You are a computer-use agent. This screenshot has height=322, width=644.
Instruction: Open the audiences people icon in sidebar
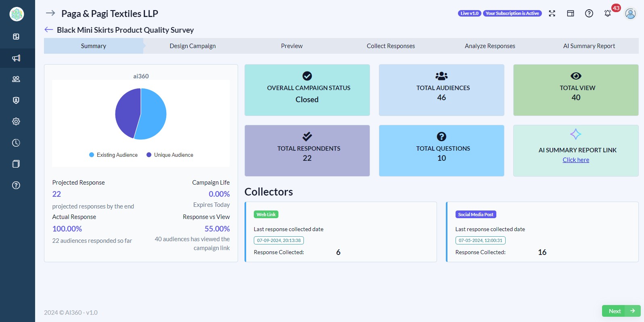tap(16, 79)
